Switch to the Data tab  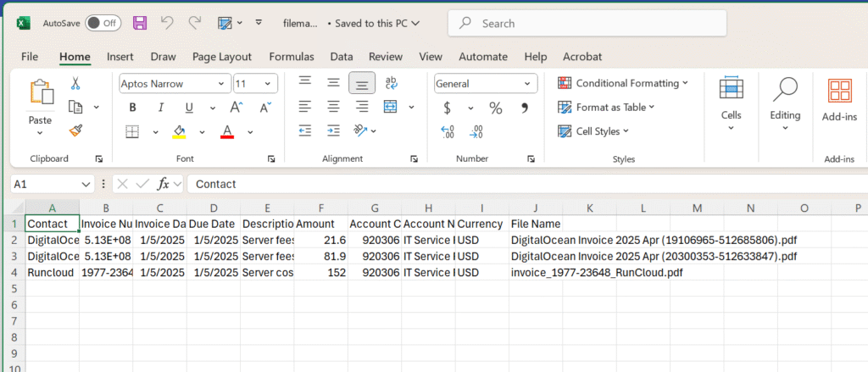(342, 57)
